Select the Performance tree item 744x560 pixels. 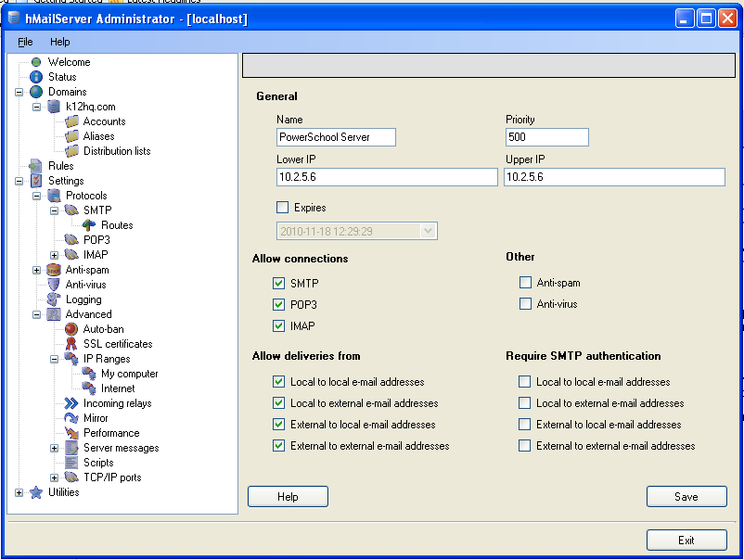[x=111, y=433]
